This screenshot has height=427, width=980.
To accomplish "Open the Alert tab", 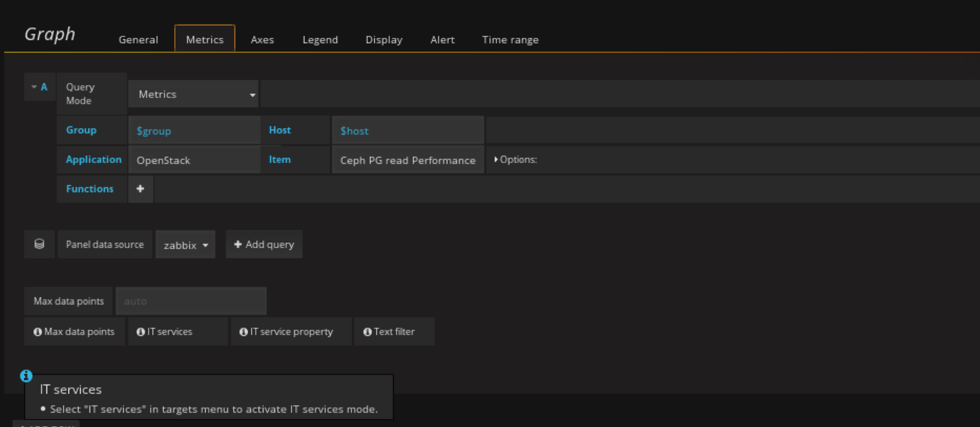I will [442, 40].
